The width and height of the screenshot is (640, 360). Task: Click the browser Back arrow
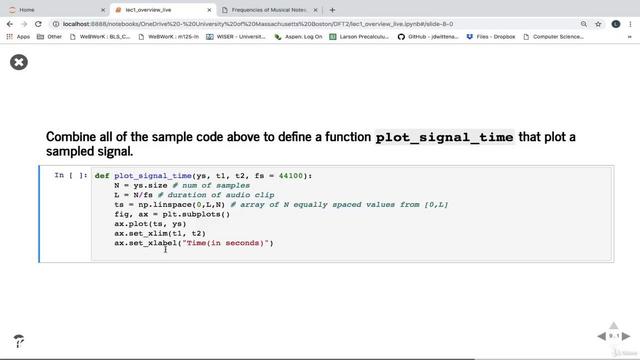[x=9, y=24]
